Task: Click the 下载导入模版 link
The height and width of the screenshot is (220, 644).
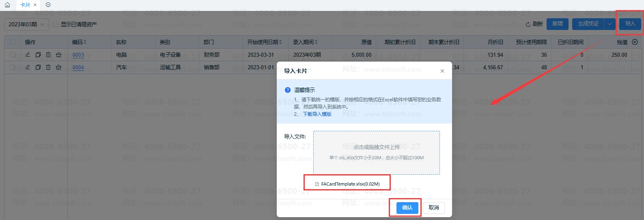Action: (317, 114)
